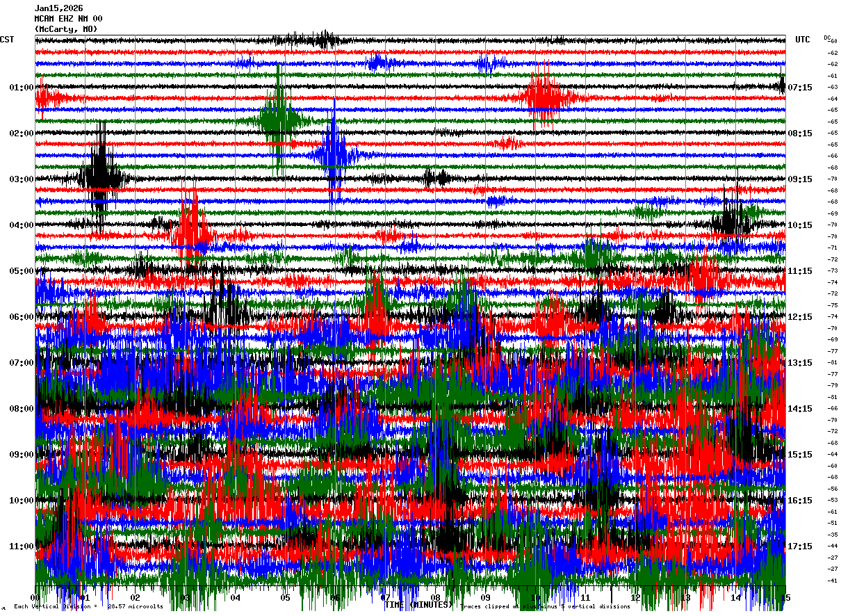The image size is (841, 616).
Task: Click the -41 DC offset value
Action: pos(833,581)
